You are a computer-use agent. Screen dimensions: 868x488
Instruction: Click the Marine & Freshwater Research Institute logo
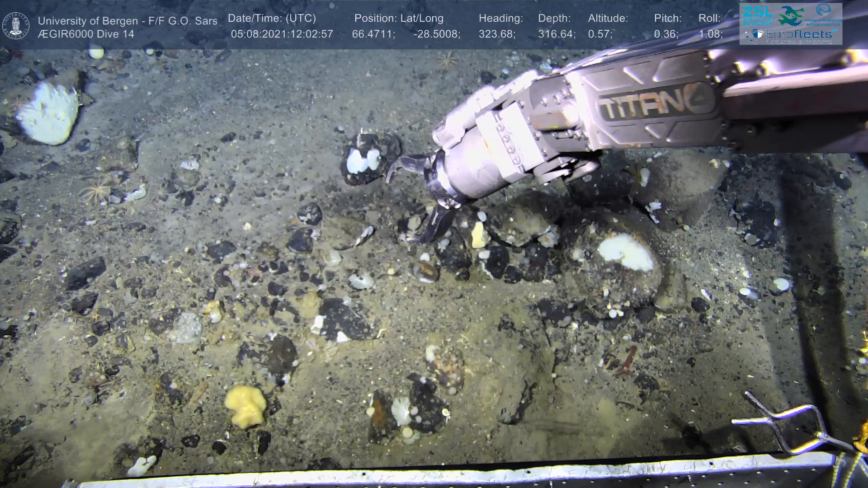click(x=824, y=14)
